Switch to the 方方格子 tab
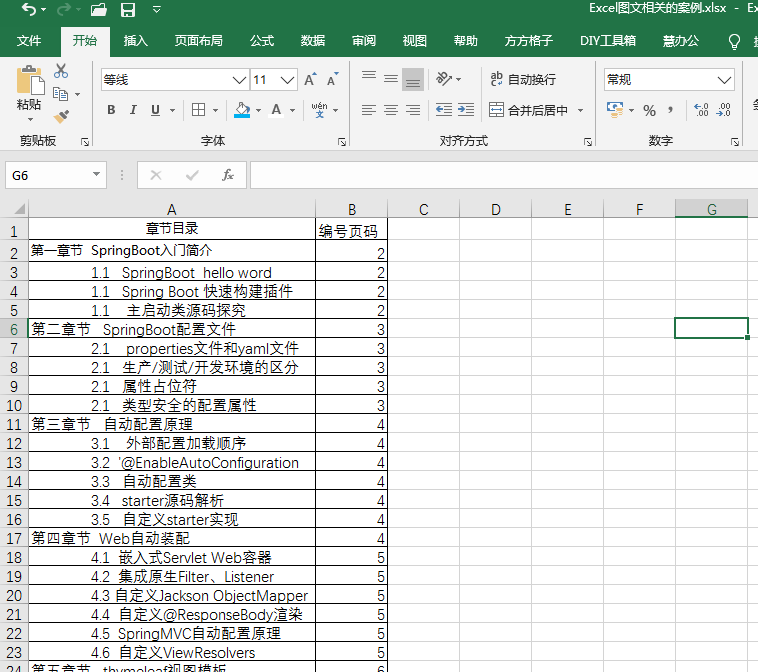The image size is (758, 672). [x=529, y=41]
